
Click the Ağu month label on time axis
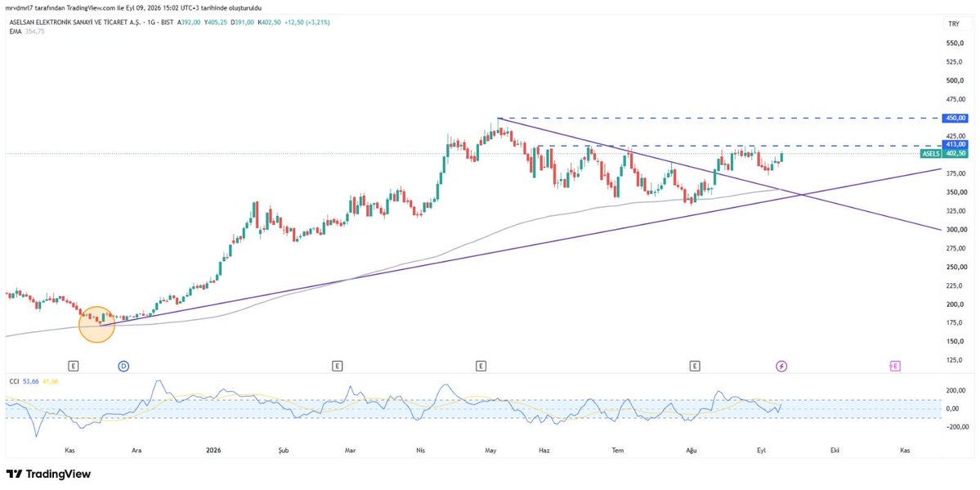(691, 451)
